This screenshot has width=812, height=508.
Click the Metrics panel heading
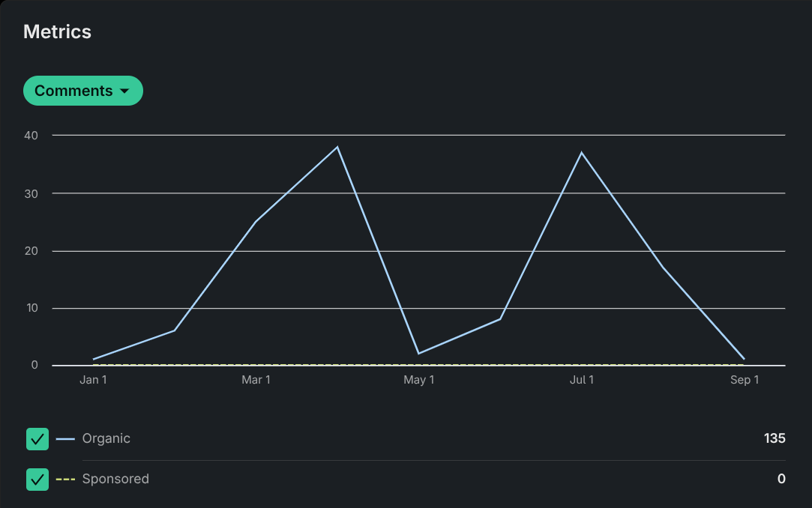point(57,31)
